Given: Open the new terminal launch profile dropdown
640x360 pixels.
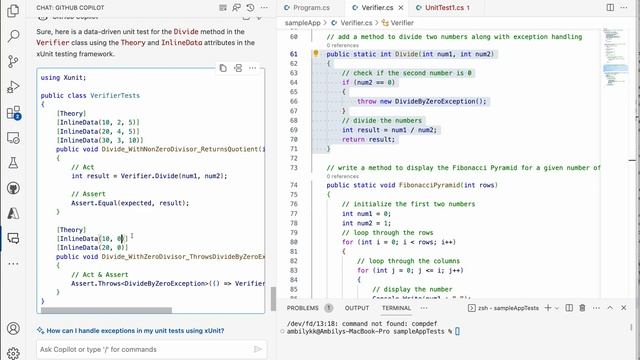Looking at the screenshot, I should pos(556,308).
